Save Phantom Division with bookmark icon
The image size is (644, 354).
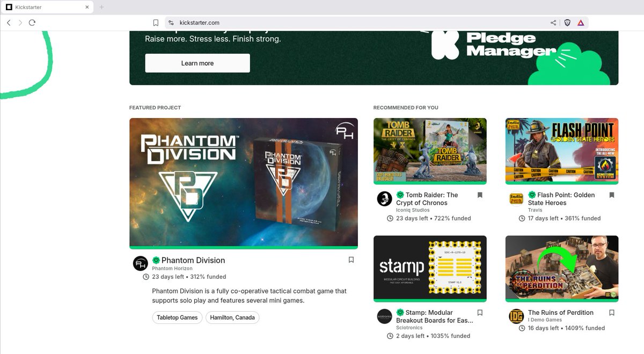pyautogui.click(x=351, y=260)
